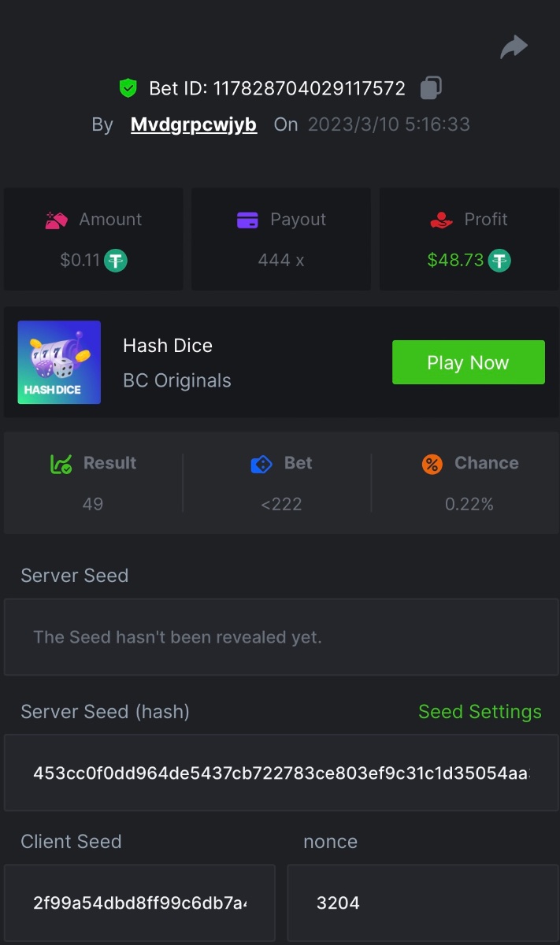Open the Hash Dice game thumbnail
The width and height of the screenshot is (560, 945).
(x=59, y=362)
